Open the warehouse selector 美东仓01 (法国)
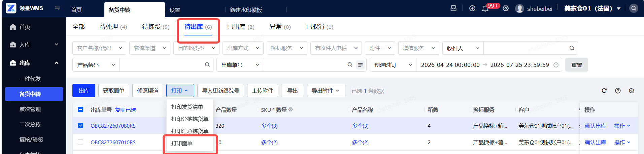Viewport: 644px width, 154px height. pyautogui.click(x=592, y=8)
